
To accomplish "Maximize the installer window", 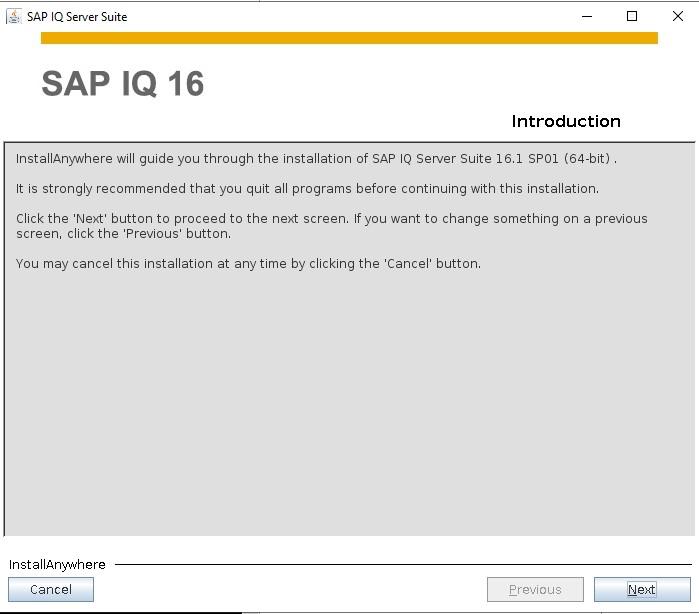I will pos(632,16).
